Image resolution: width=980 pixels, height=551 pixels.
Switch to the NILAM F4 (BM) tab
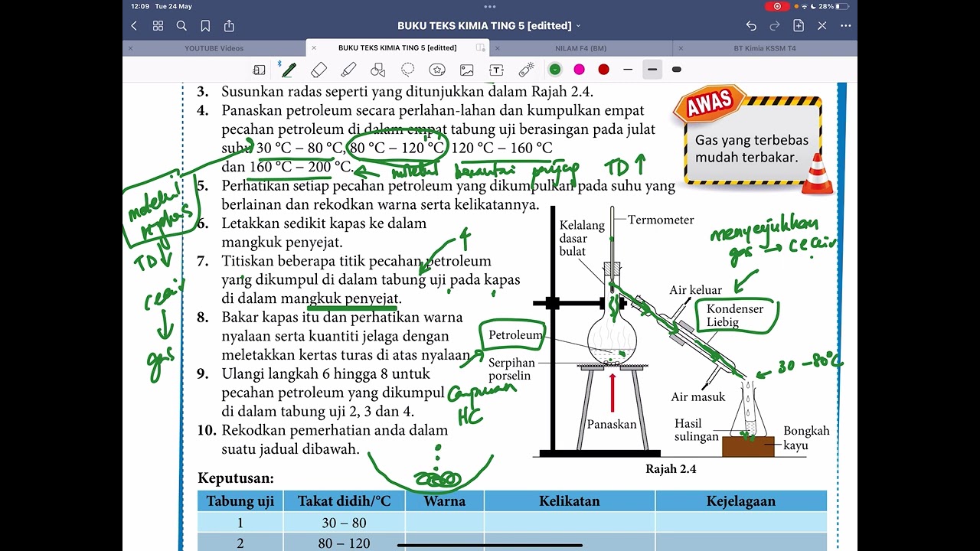coord(580,48)
